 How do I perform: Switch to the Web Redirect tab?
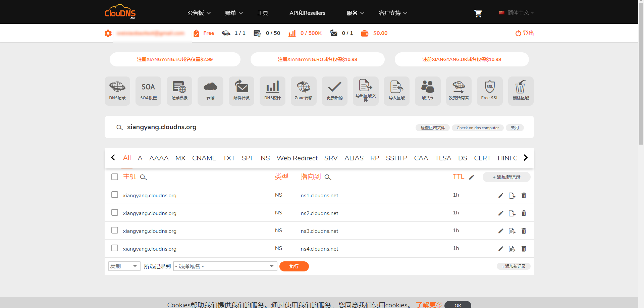click(x=297, y=158)
